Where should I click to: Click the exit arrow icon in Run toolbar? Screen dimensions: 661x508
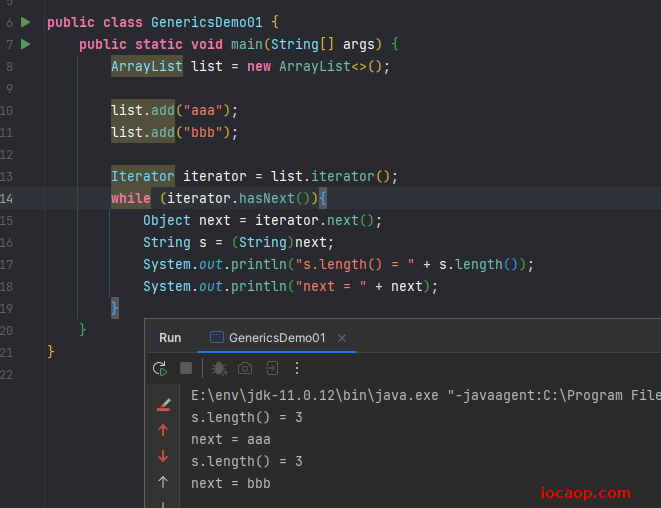(271, 368)
